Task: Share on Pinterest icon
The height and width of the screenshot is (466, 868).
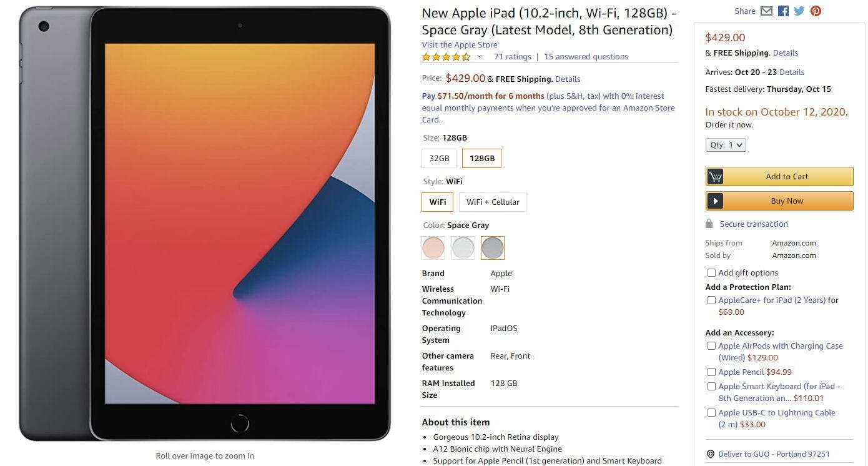Action: [x=816, y=11]
